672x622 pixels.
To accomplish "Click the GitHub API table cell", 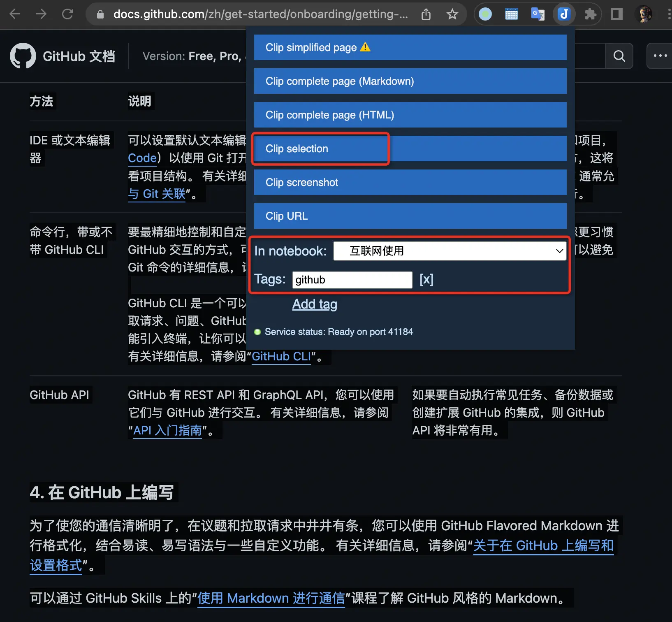I will (x=59, y=395).
